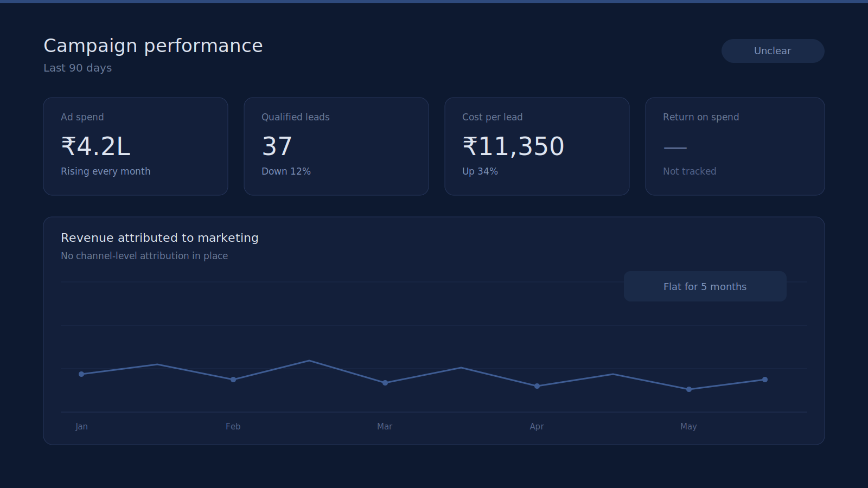Screen dimensions: 868x488
Task: Click the Flat for 5 months badge
Action: tap(705, 286)
